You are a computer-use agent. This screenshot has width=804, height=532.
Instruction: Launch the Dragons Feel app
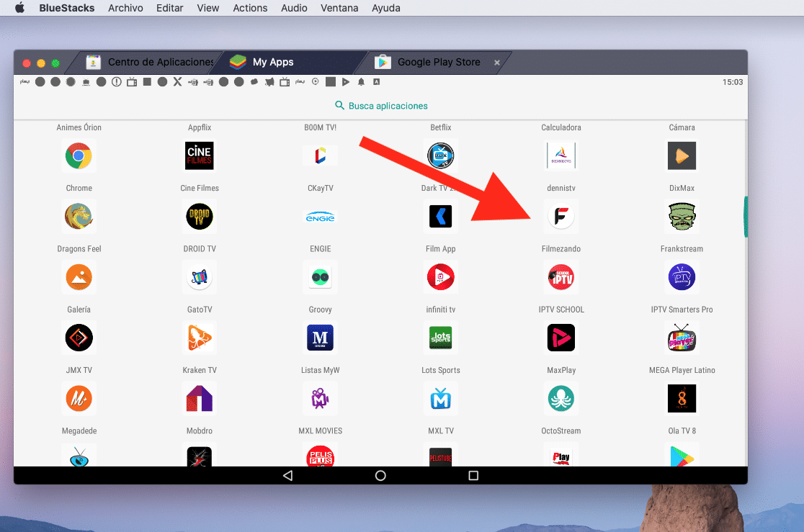[x=79, y=217]
